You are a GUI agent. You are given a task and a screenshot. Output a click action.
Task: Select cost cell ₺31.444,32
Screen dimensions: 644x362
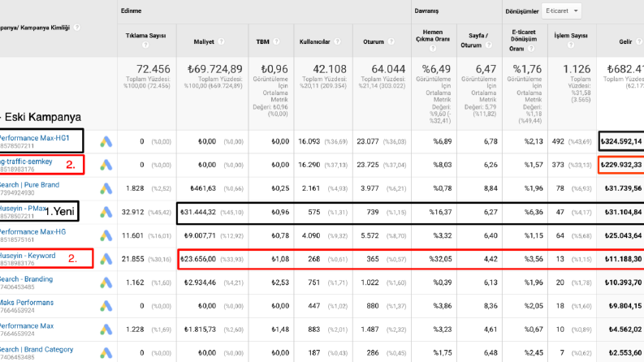pos(197,212)
